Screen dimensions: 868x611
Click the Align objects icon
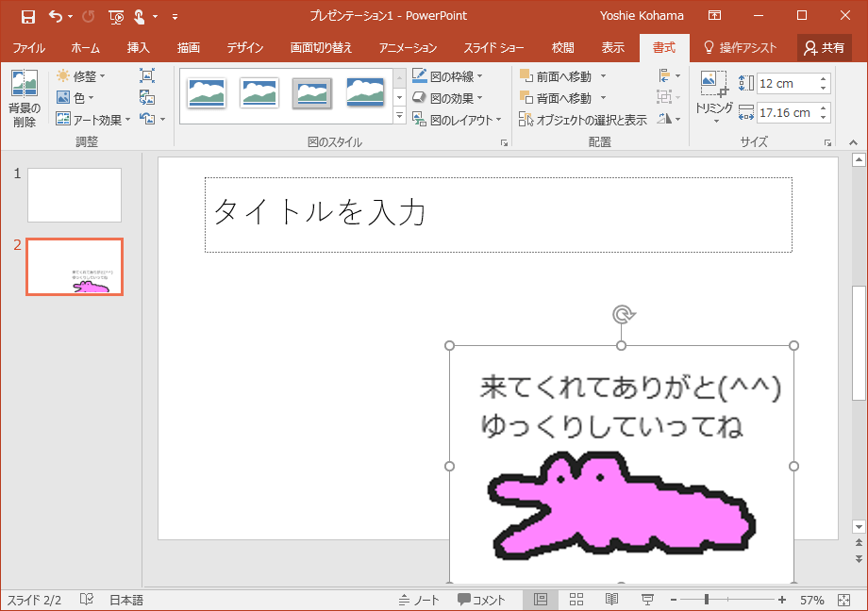(x=665, y=75)
